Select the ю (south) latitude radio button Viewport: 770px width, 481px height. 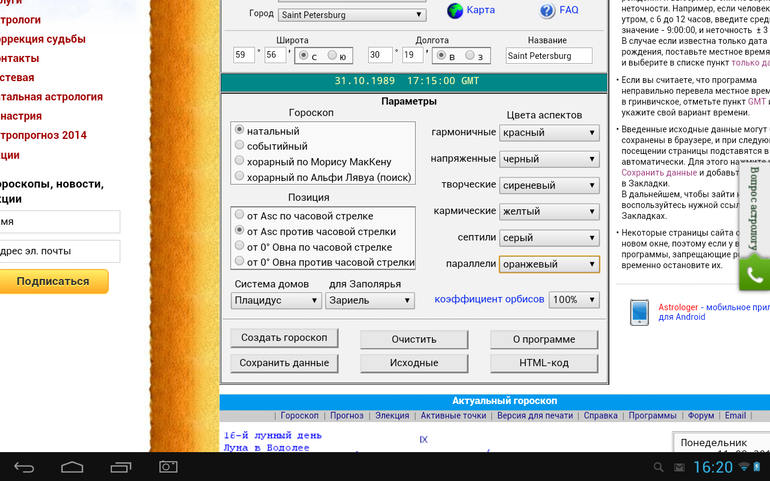333,55
